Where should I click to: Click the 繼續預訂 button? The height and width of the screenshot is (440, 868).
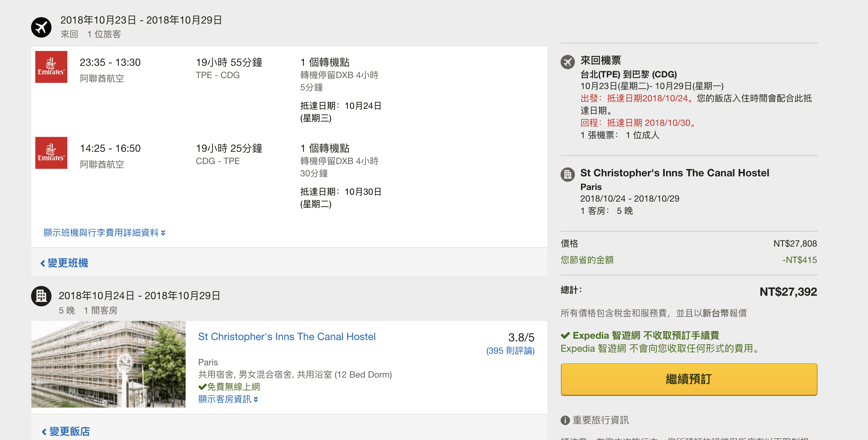tap(689, 379)
